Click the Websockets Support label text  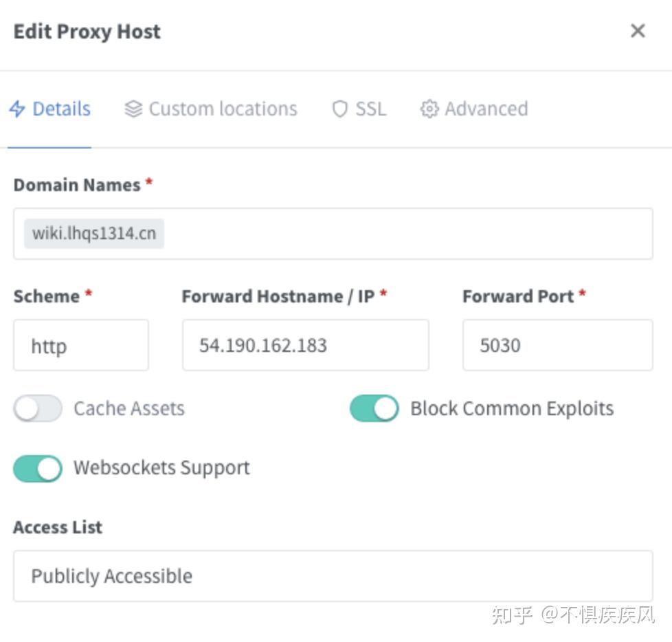click(x=161, y=468)
